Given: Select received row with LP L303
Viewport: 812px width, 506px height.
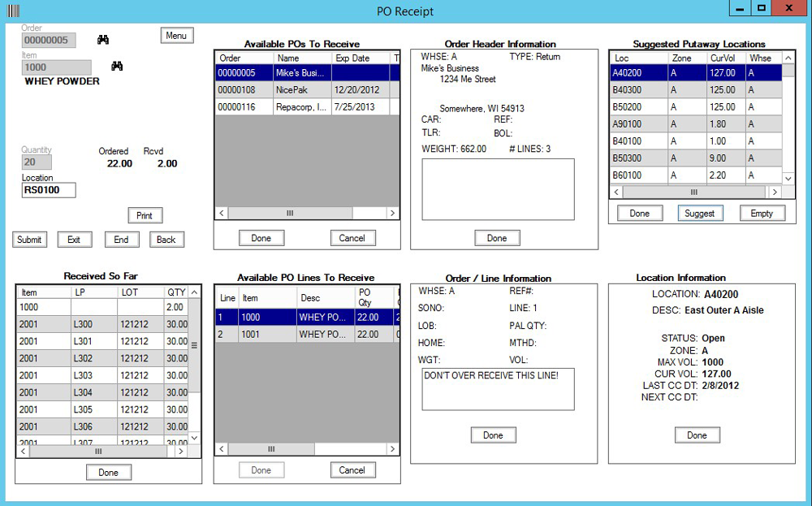Looking at the screenshot, I should 102,375.
